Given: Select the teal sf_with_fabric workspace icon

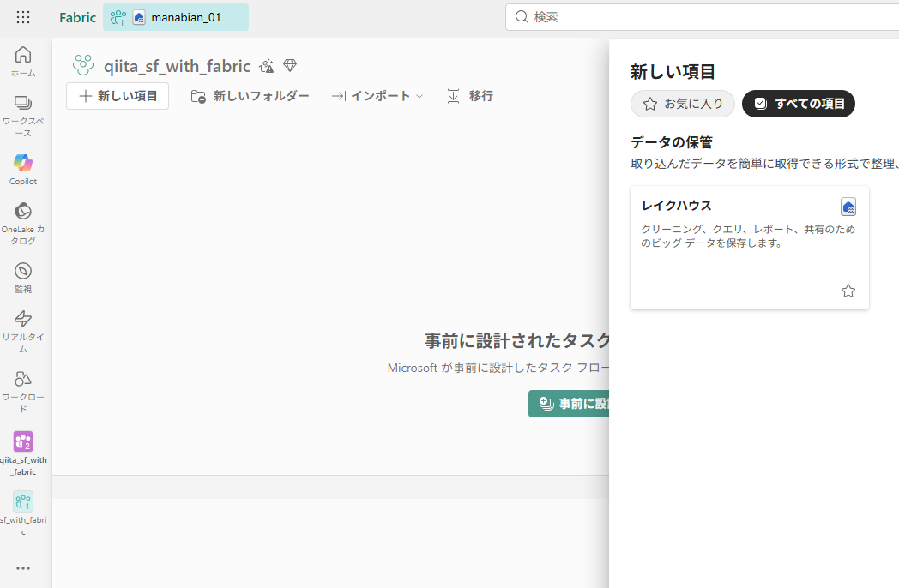Looking at the screenshot, I should (23, 501).
